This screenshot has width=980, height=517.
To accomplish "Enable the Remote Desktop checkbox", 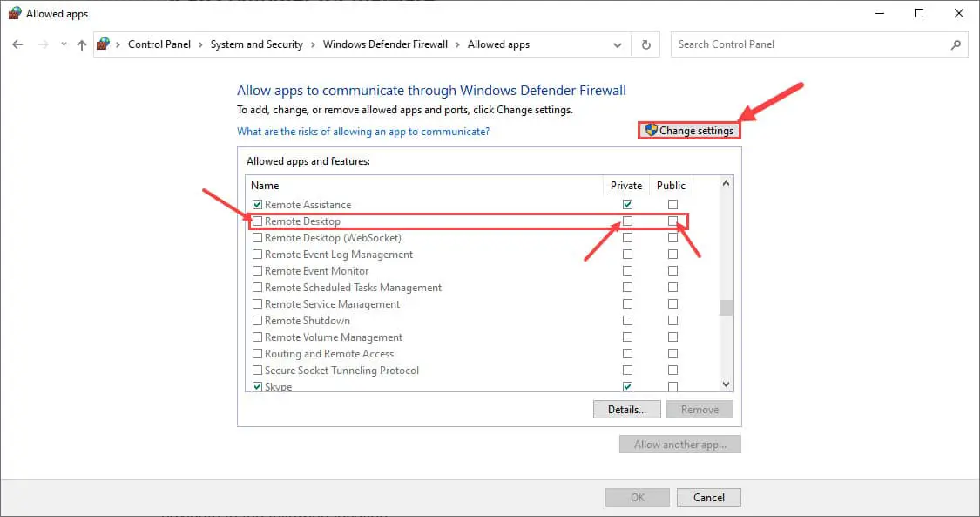I will 257,221.
